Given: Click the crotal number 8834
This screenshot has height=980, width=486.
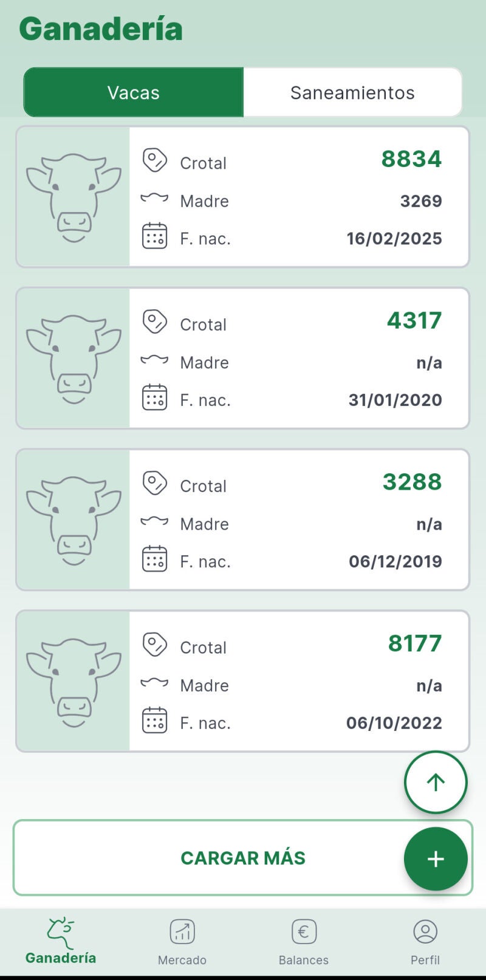Looking at the screenshot, I should 411,159.
